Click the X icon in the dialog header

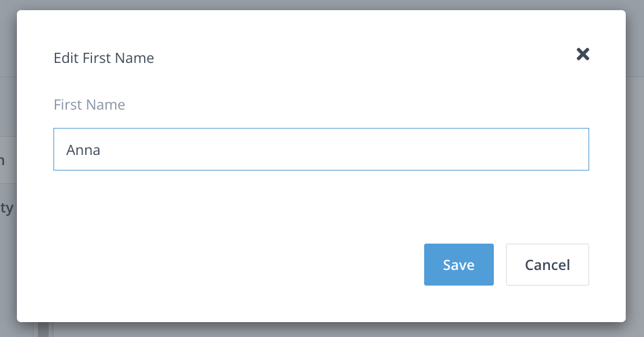(582, 55)
